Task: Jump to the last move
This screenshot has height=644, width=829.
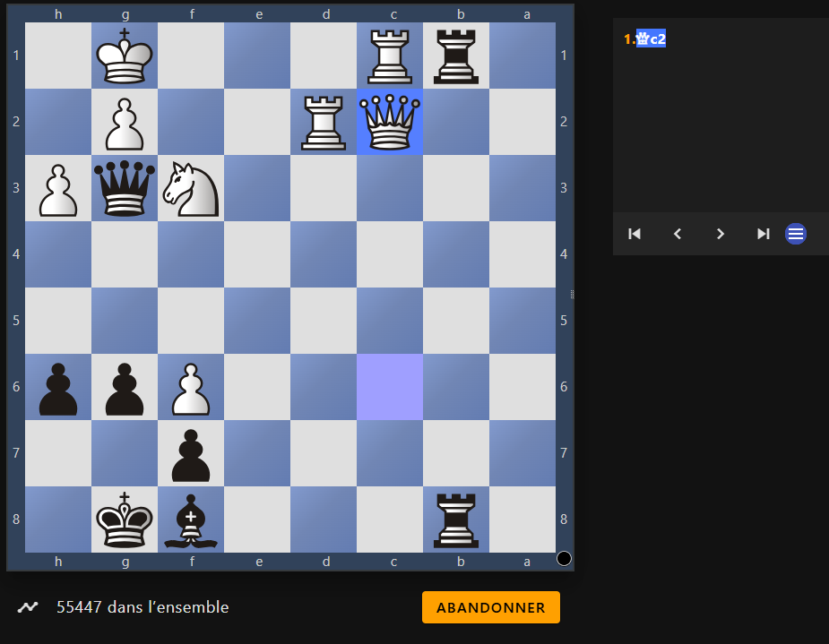Action: (763, 234)
